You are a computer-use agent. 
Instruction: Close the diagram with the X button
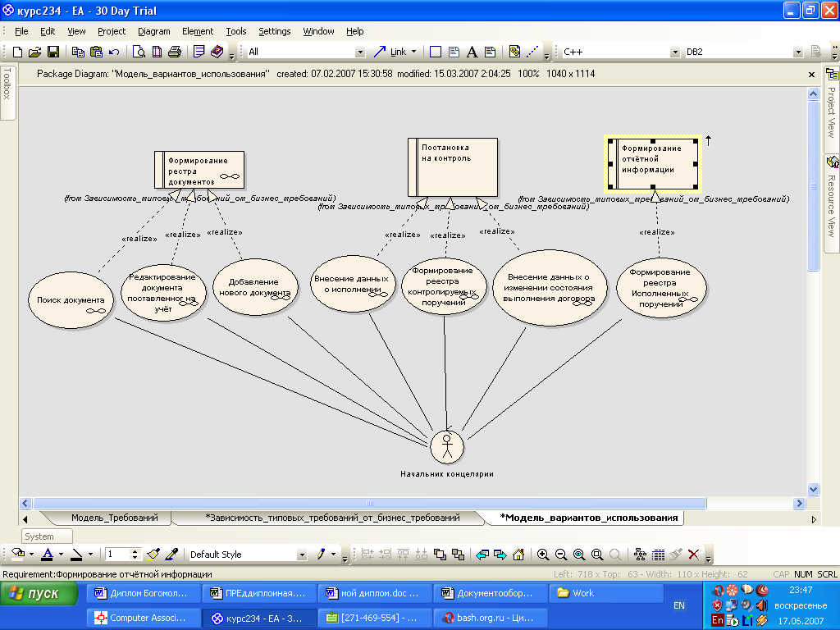pyautogui.click(x=811, y=75)
